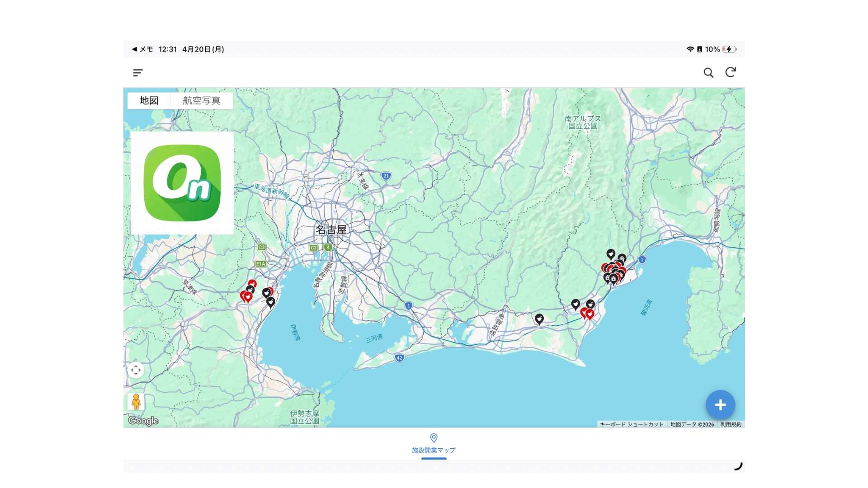Select the 地図 map type button
868x488 pixels.
click(149, 100)
